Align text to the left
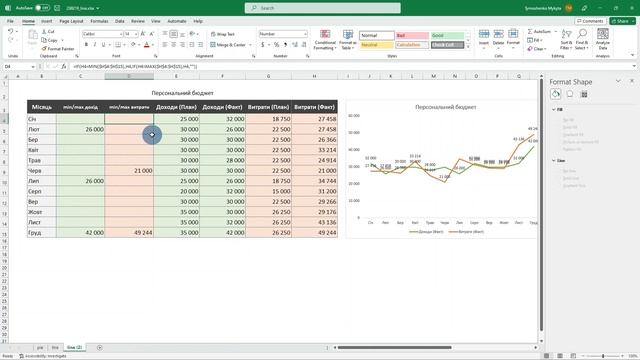 click(165, 44)
